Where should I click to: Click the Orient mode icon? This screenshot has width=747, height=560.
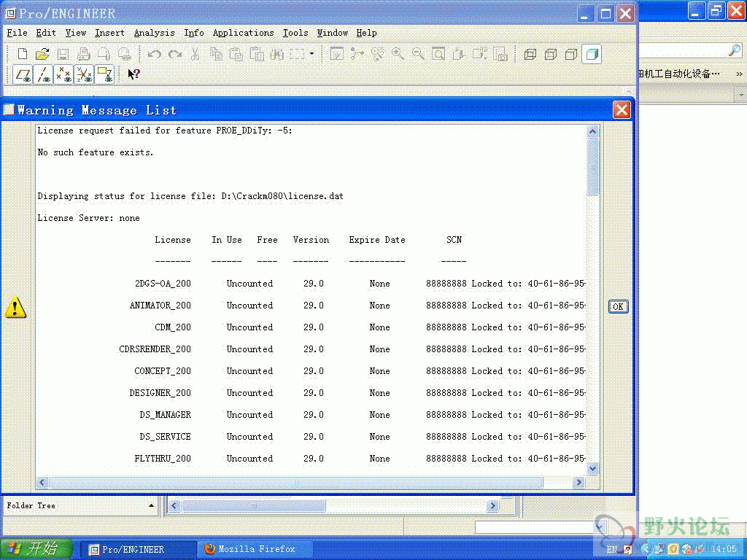pyautogui.click(x=377, y=54)
